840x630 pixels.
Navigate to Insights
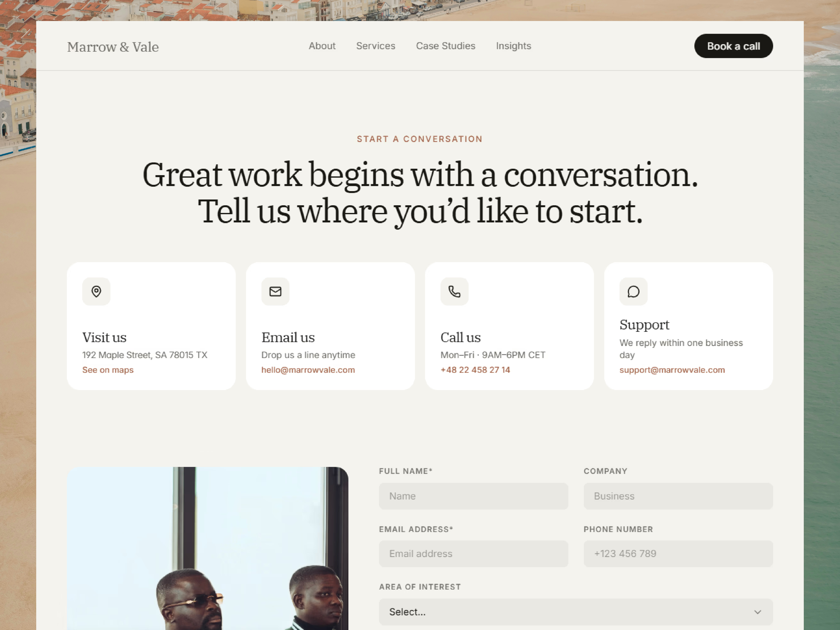click(x=513, y=46)
